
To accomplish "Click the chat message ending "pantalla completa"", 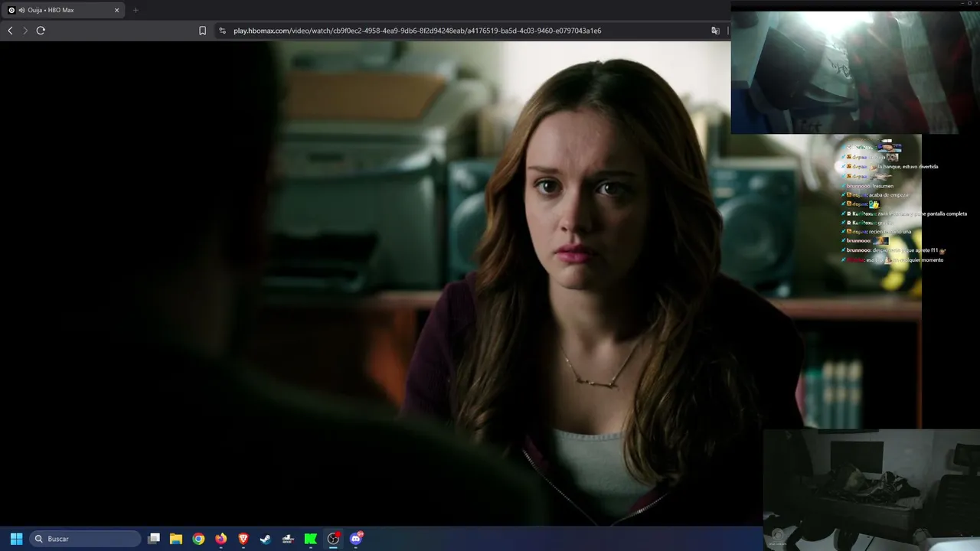I will [904, 214].
